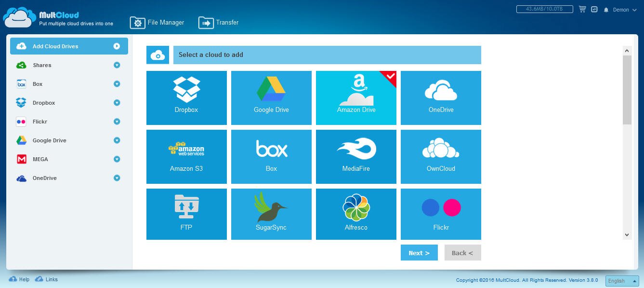The width and height of the screenshot is (644, 288).
Task: Select the MediaFire tile
Action: click(356, 157)
